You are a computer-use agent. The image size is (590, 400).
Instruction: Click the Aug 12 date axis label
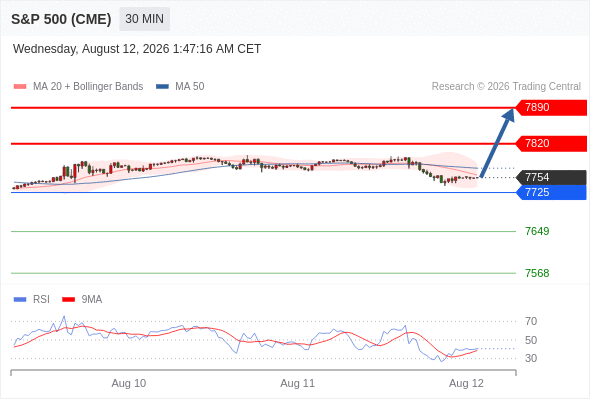pyautogui.click(x=466, y=383)
